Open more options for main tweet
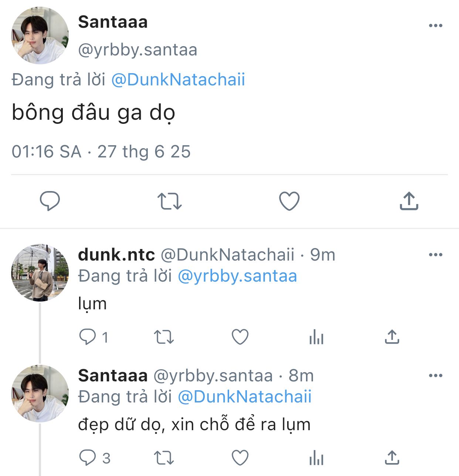This screenshot has height=476, width=459. (x=436, y=25)
